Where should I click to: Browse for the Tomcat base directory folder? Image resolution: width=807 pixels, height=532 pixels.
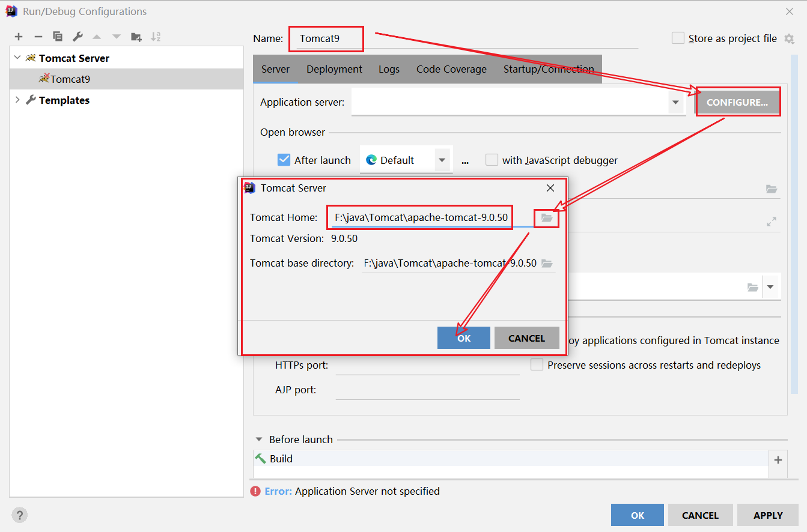(546, 264)
